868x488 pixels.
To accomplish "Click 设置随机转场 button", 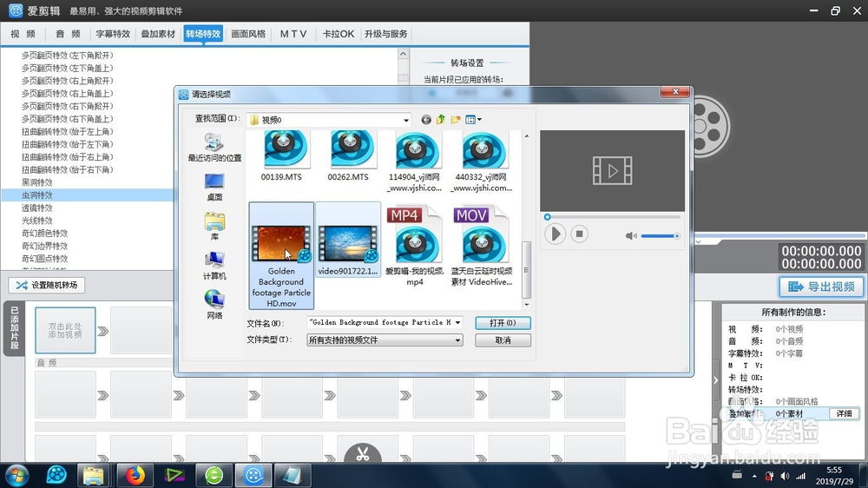I will coord(47,286).
